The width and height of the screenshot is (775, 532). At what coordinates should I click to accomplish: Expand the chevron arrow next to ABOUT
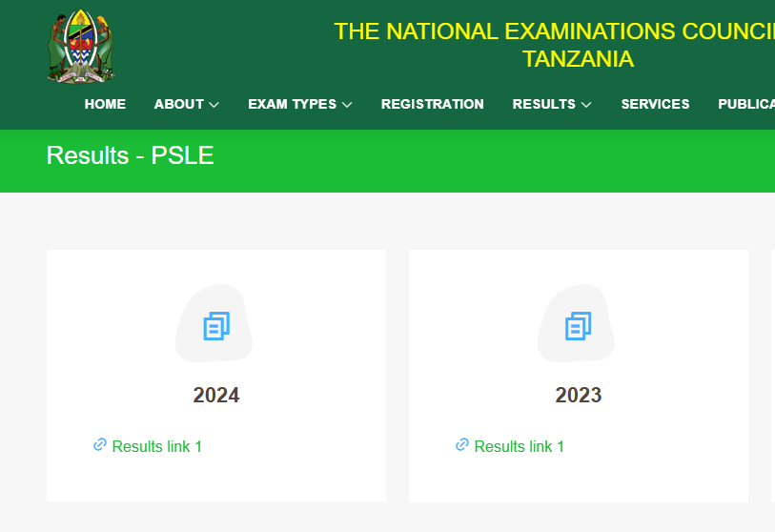click(214, 105)
